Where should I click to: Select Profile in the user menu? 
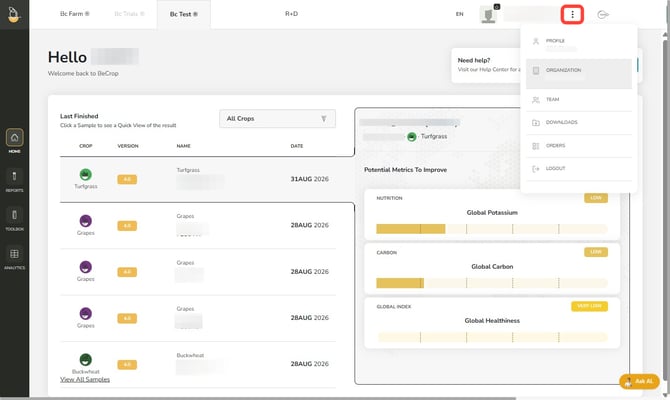[579, 43]
